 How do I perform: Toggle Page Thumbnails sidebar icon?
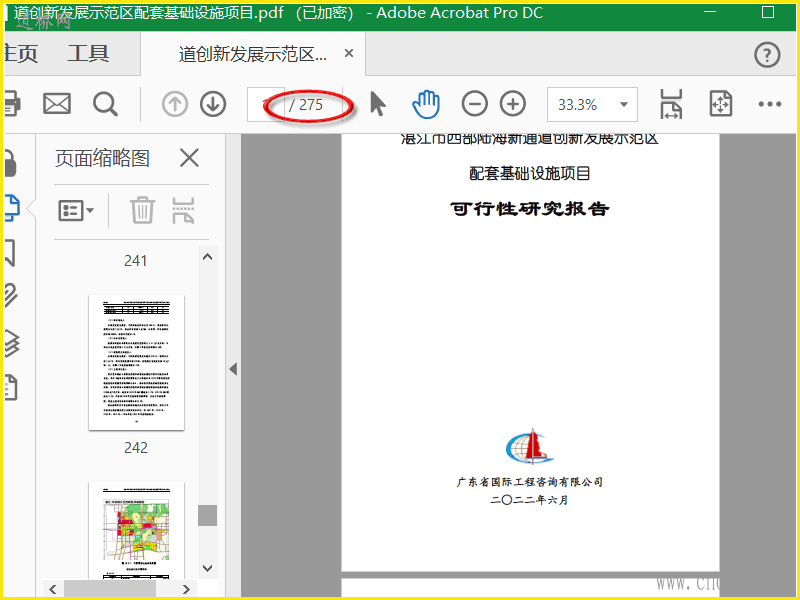[x=11, y=208]
